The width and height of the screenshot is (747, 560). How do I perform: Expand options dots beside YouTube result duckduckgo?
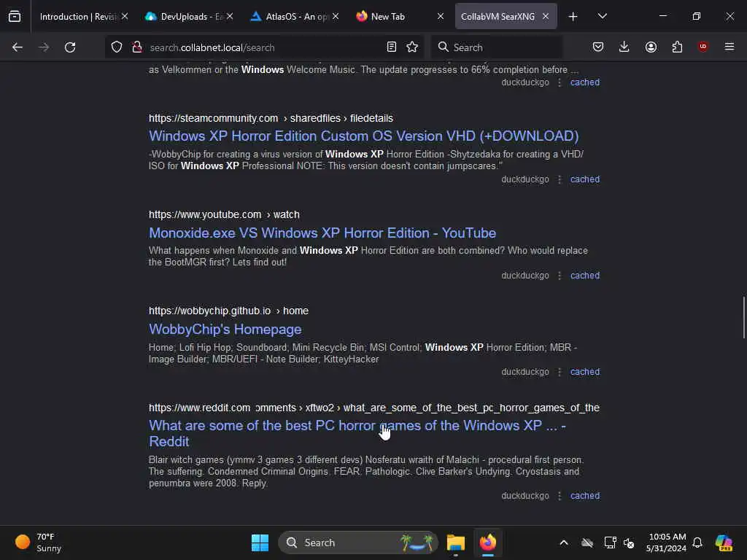point(560,276)
